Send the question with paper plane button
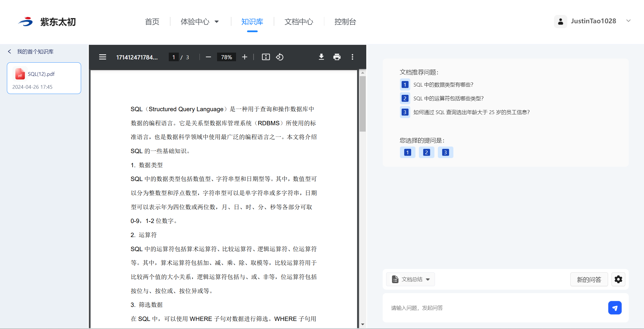Image resolution: width=644 pixels, height=329 pixels. pos(615,308)
